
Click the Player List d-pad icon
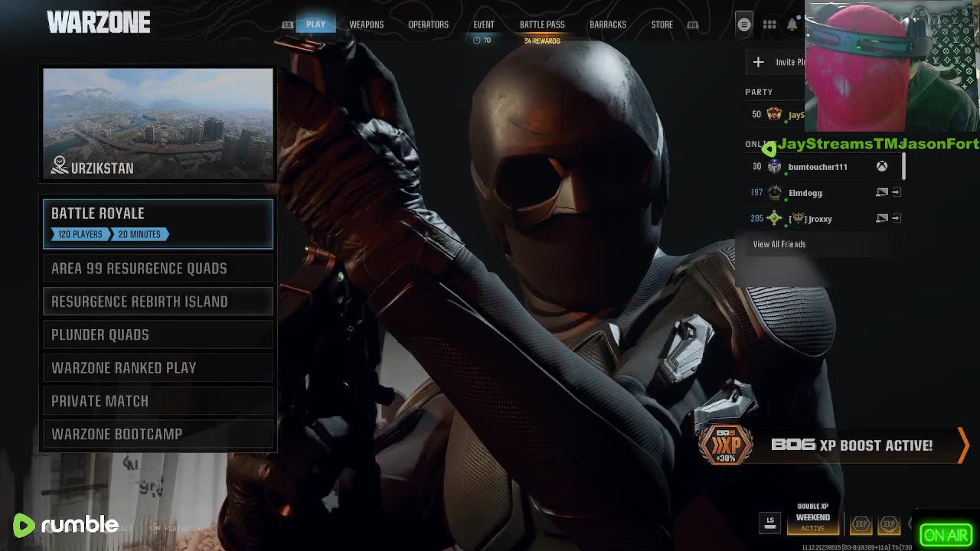155,528
